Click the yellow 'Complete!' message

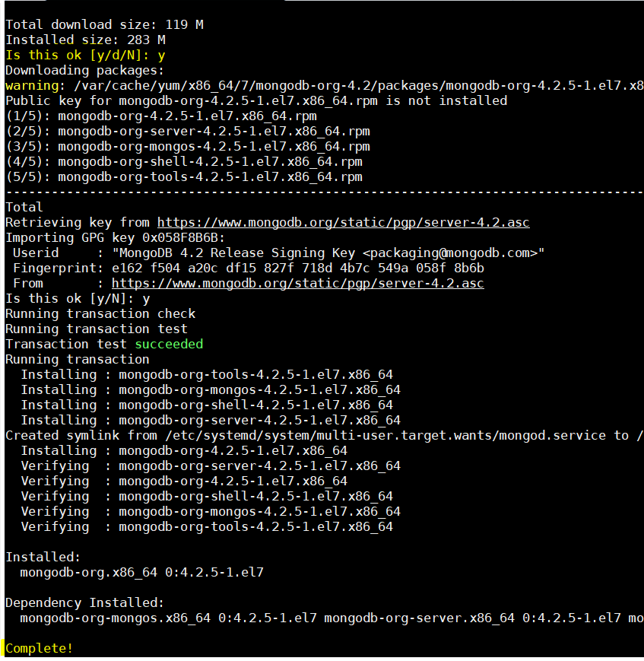click(40, 648)
